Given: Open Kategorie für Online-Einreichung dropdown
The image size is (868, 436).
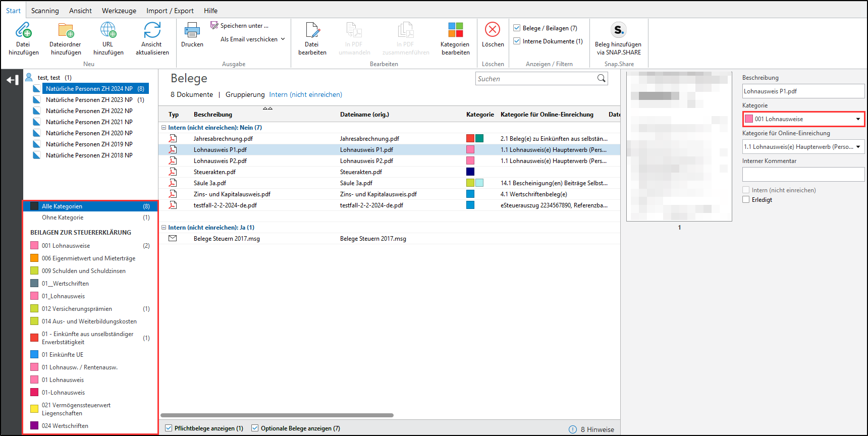Looking at the screenshot, I should tap(803, 147).
